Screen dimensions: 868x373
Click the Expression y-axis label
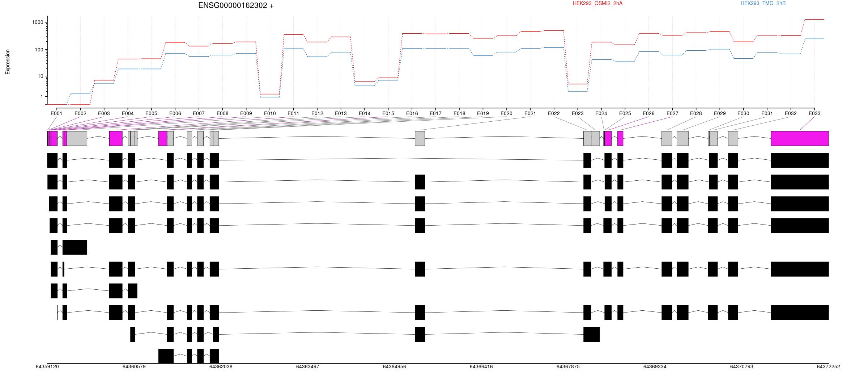(8, 62)
